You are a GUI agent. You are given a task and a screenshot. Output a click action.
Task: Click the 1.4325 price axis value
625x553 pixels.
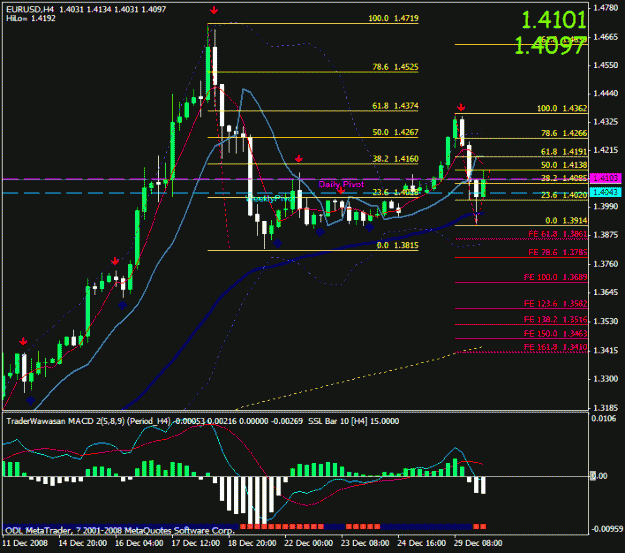[606, 122]
